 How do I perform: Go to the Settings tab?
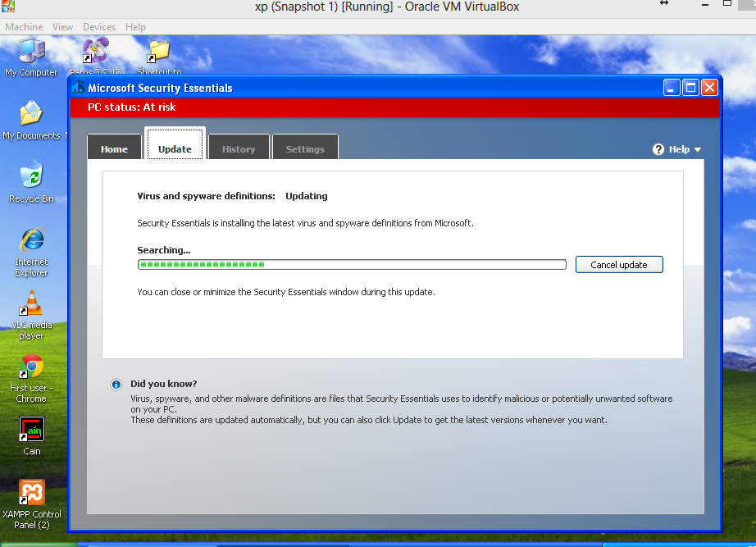pyautogui.click(x=305, y=147)
